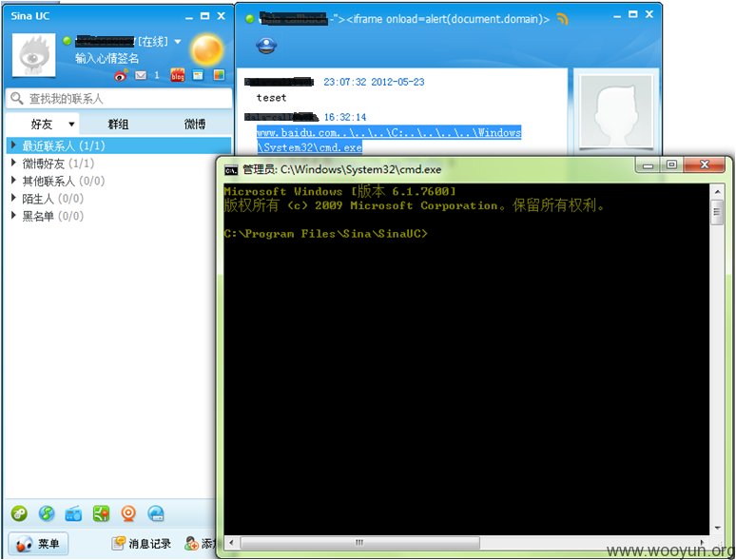Switch to the 微博 tab
Image resolution: width=736 pixels, height=560 pixels.
pyautogui.click(x=194, y=124)
